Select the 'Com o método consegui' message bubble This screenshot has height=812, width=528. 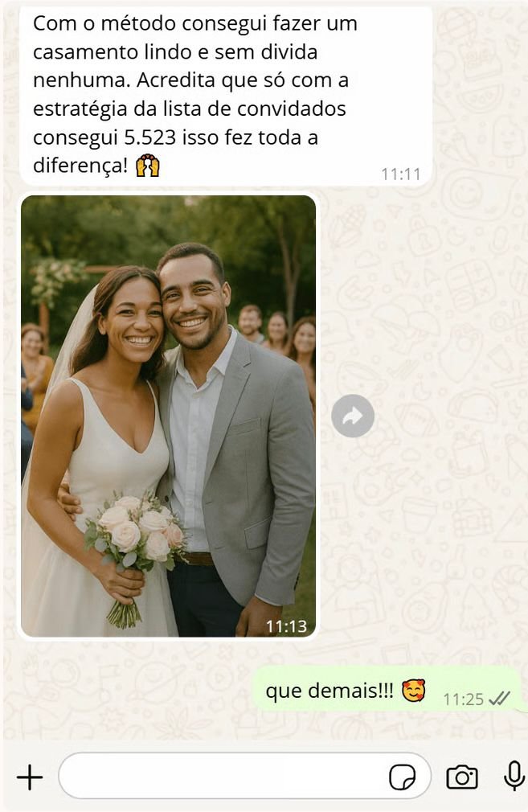click(226, 96)
